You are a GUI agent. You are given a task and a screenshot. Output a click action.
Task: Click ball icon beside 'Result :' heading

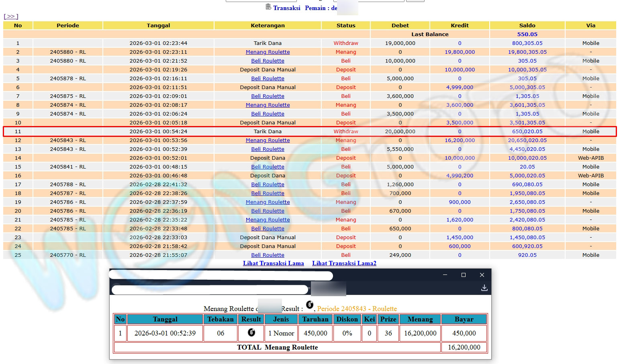(x=309, y=305)
